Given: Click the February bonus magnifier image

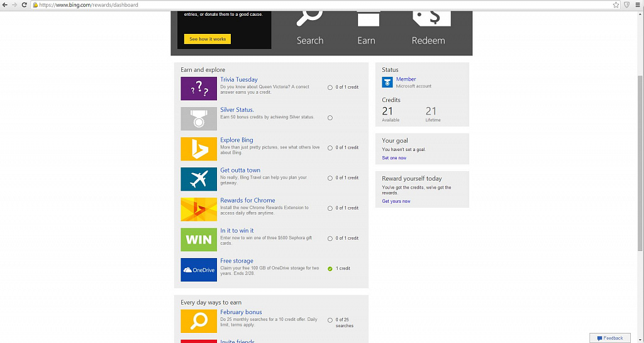Looking at the screenshot, I should point(199,321).
